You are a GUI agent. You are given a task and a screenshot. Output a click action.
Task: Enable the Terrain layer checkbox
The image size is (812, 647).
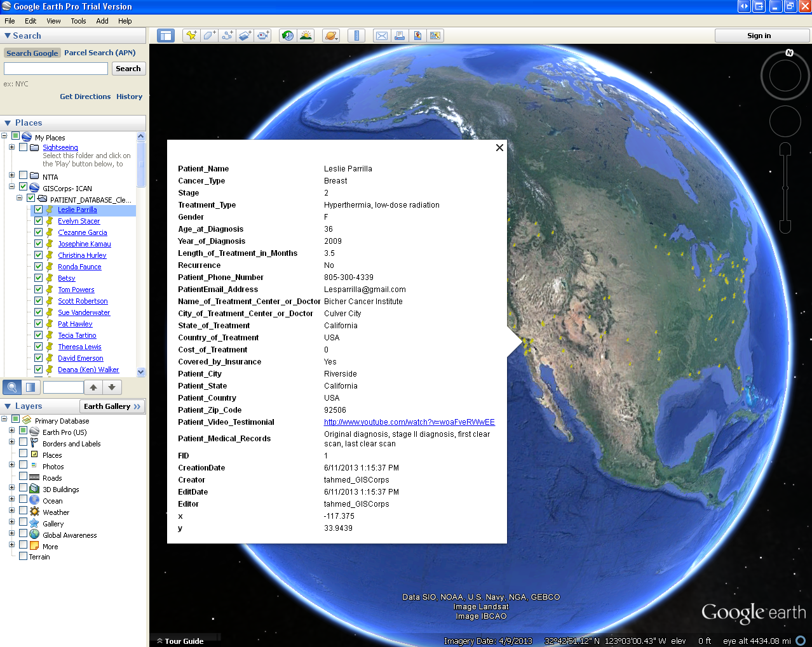point(24,556)
